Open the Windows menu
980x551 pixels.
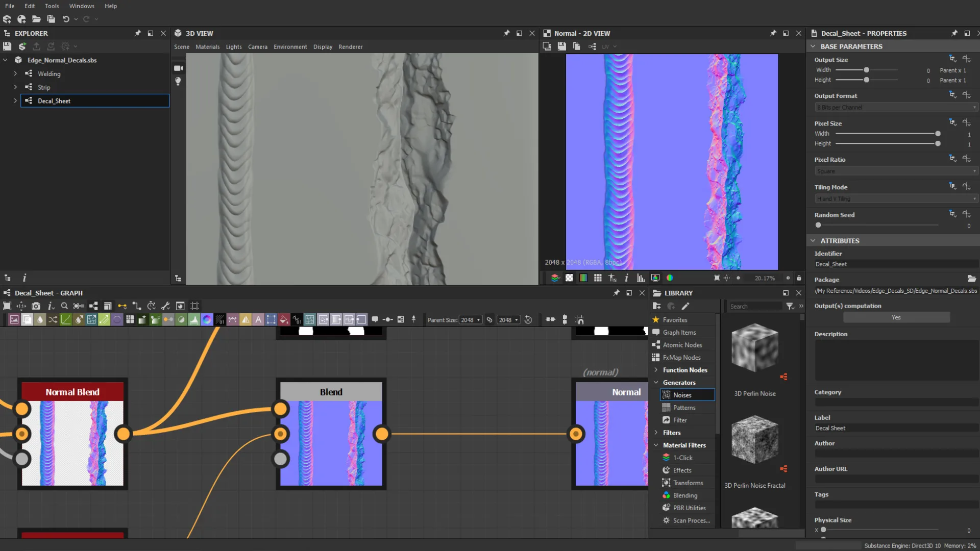(82, 6)
